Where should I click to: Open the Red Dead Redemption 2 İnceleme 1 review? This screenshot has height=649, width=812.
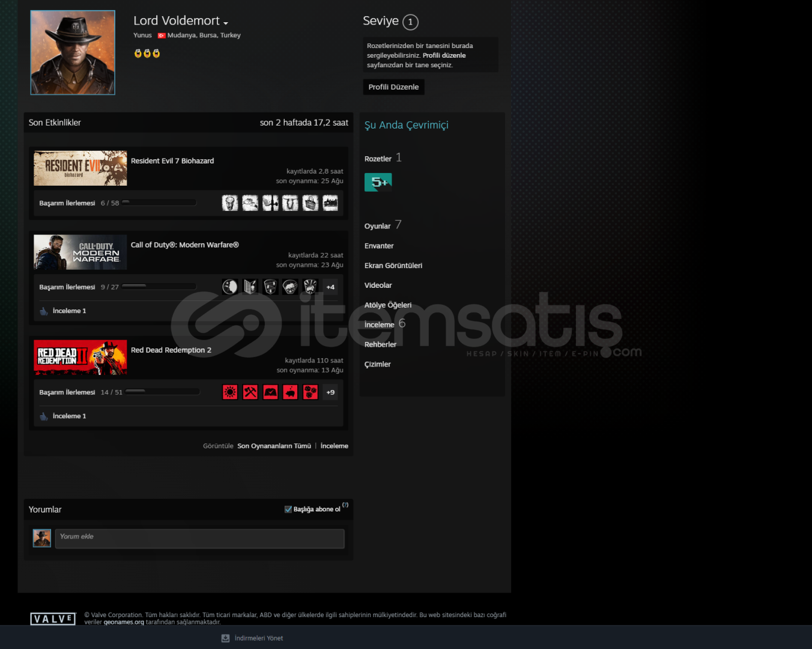(x=70, y=416)
